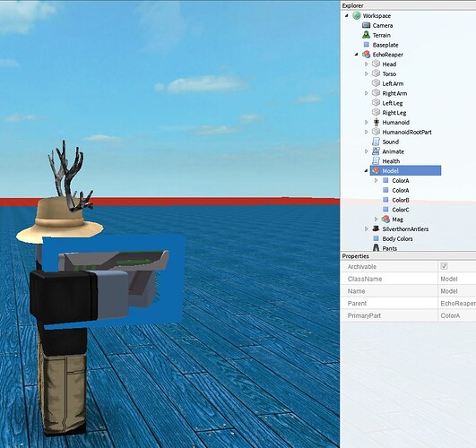Collapse the selected Model node arrow
Viewport: 476px width, 448px height.
[366, 171]
